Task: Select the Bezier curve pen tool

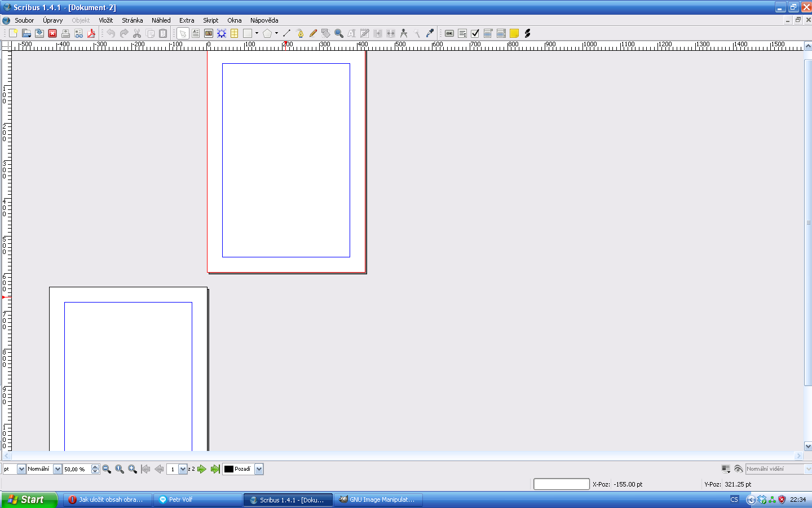Action: [x=300, y=33]
